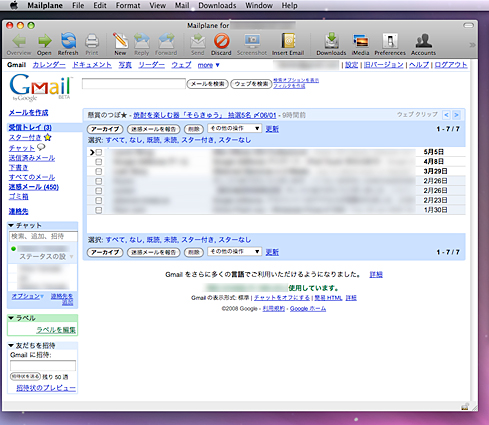Click the メールを検索 button

(207, 84)
